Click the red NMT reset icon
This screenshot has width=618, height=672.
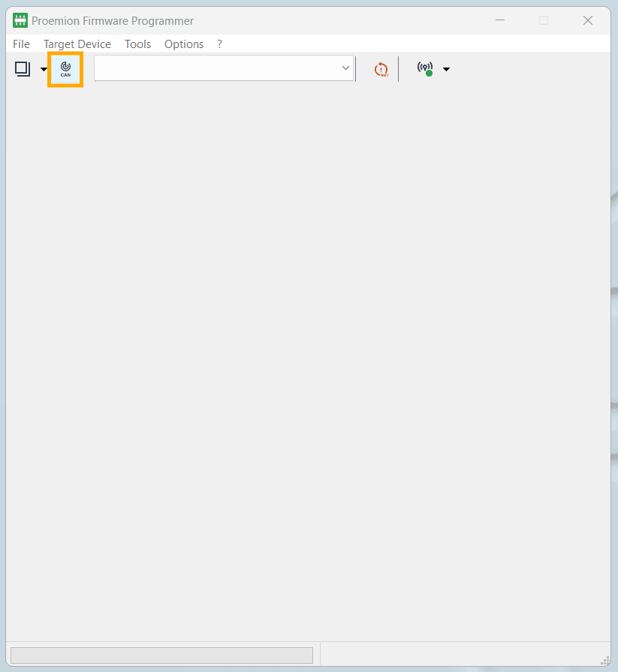381,69
